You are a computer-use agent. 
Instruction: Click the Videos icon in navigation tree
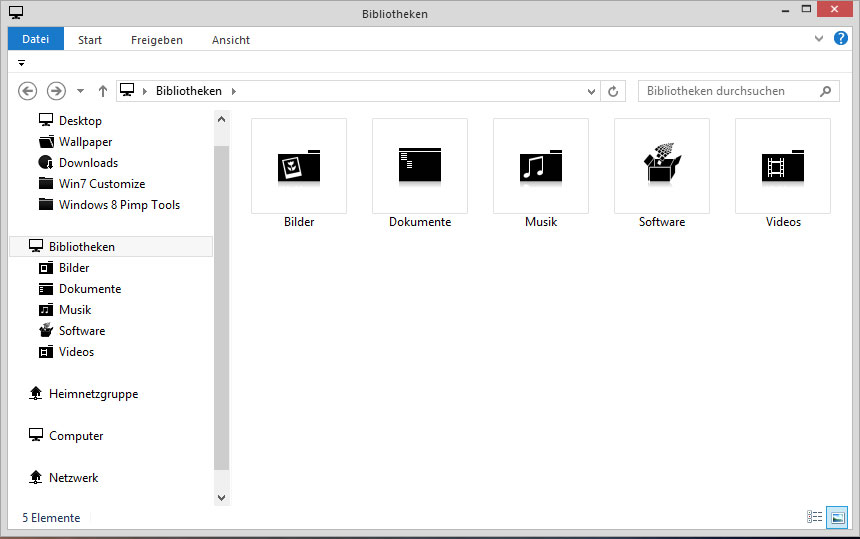tap(46, 351)
